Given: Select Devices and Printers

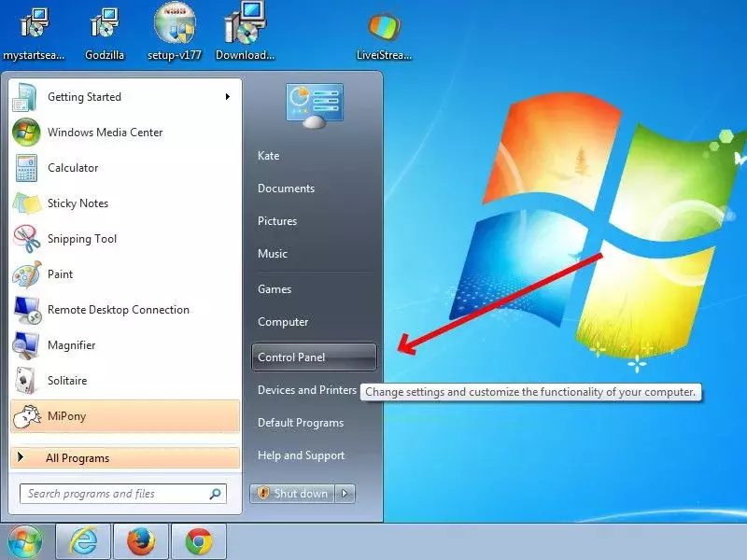Looking at the screenshot, I should tap(307, 390).
